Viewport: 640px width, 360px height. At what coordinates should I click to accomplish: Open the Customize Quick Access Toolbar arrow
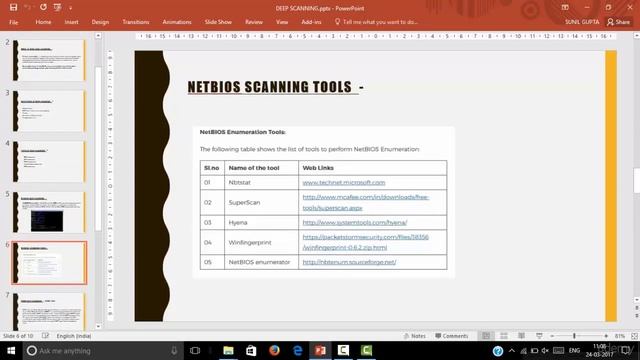point(70,8)
